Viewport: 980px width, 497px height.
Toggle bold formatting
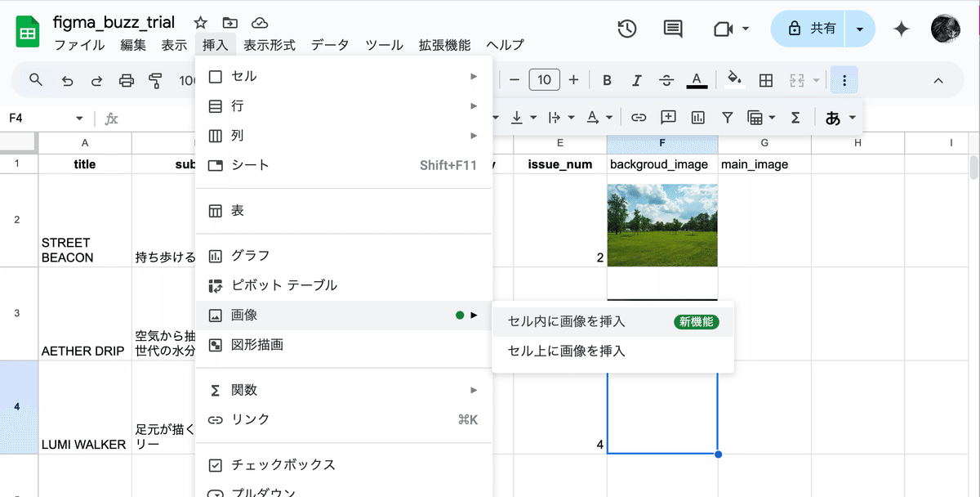tap(607, 79)
